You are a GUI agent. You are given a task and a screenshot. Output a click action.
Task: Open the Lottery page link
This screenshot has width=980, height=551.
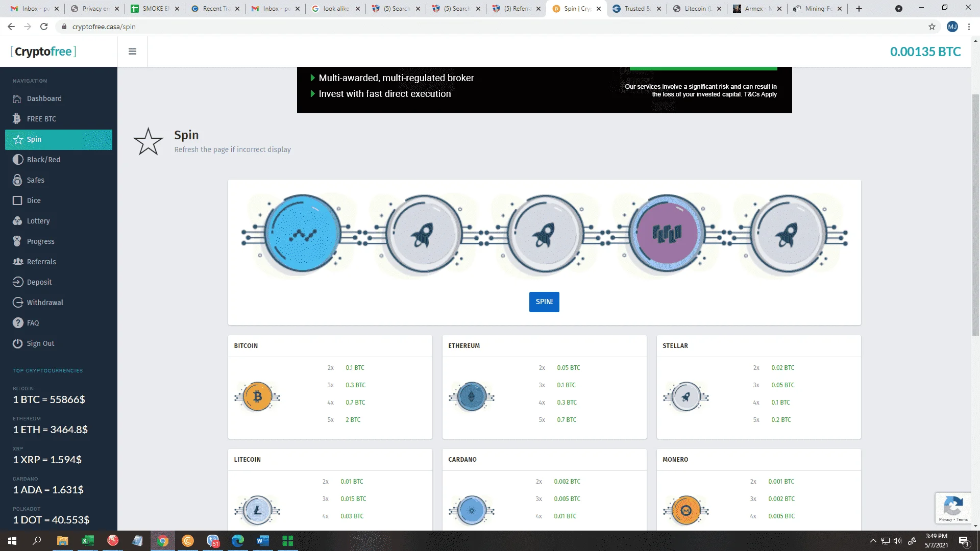38,221
